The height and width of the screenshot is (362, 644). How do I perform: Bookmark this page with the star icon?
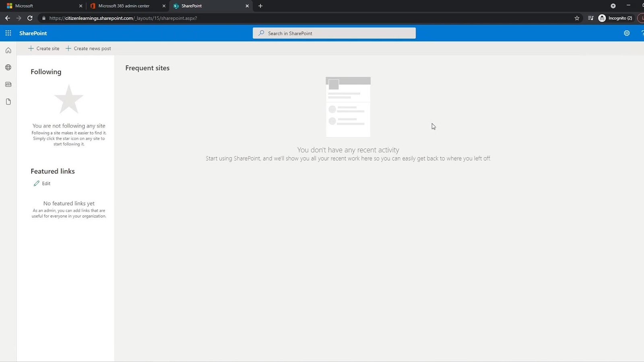click(x=577, y=18)
